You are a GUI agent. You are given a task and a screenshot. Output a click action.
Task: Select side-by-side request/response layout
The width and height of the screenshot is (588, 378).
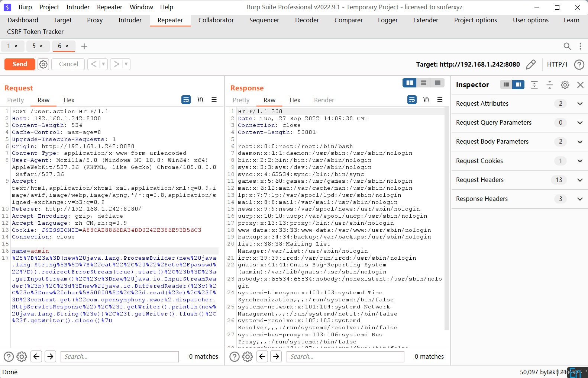click(410, 83)
